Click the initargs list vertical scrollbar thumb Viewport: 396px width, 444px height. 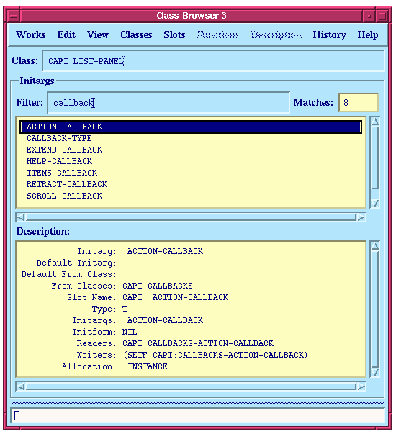375,157
